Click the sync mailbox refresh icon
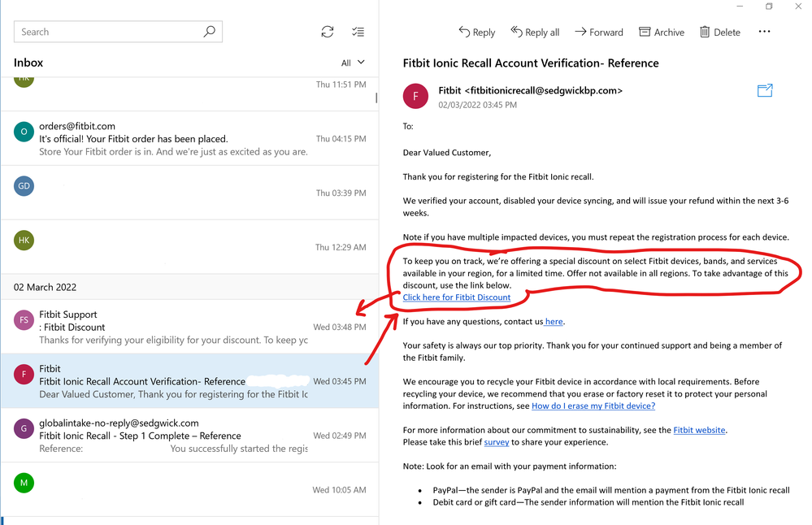Viewport: 812px width, 525px height. point(328,32)
